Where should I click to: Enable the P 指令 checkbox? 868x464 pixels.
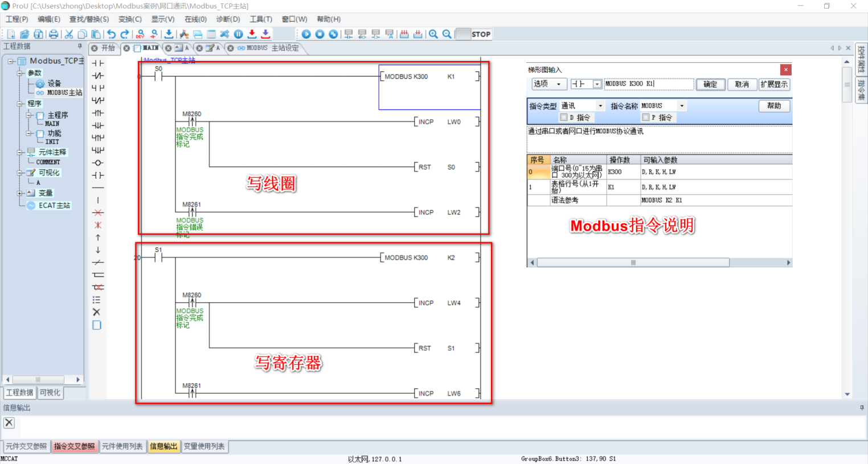[646, 117]
